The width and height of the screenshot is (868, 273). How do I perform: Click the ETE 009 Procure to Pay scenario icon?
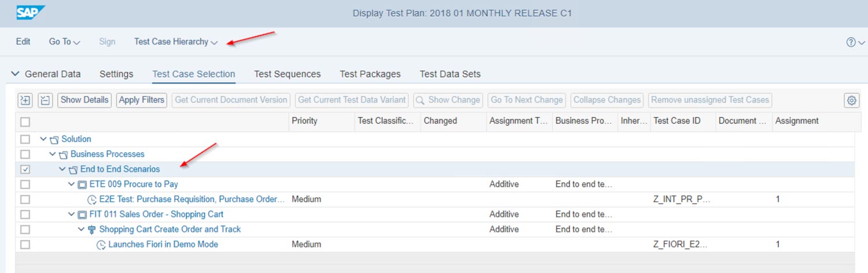pyautogui.click(x=82, y=184)
